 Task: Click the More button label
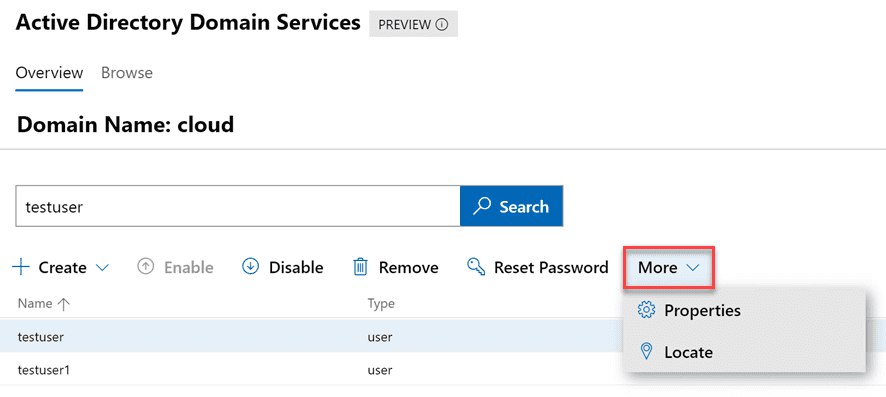click(657, 267)
